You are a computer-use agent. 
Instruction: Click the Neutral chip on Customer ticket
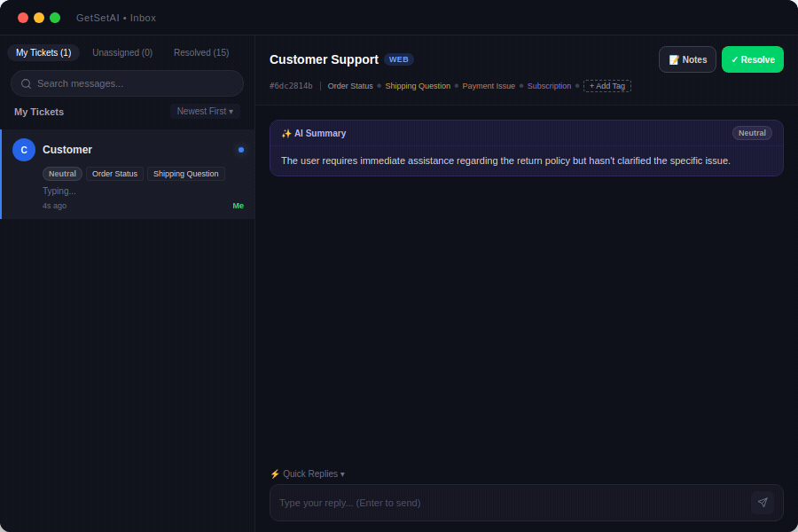(62, 174)
